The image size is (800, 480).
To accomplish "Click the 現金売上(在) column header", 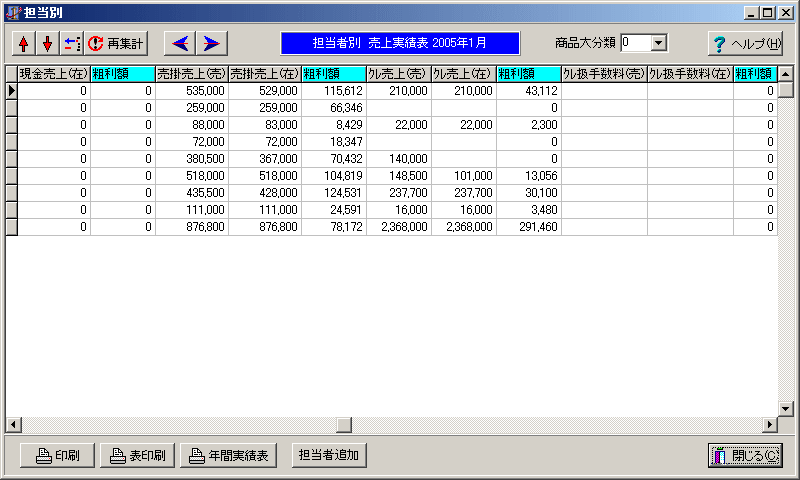I will 54,74.
